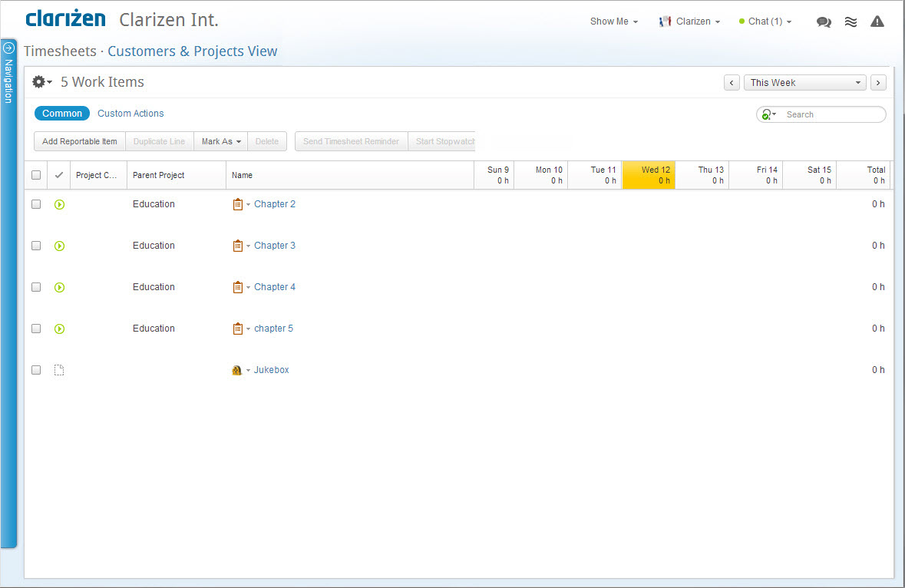This screenshot has width=905, height=588.
Task: Check the checkbox on the Chapter 4 row
Action: [35, 287]
